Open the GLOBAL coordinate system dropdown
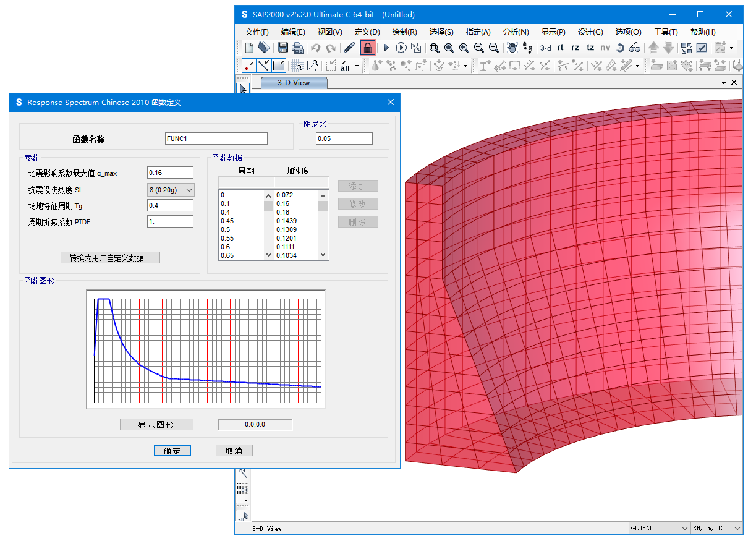Viewport: 756px width, 541px height. pos(659,528)
